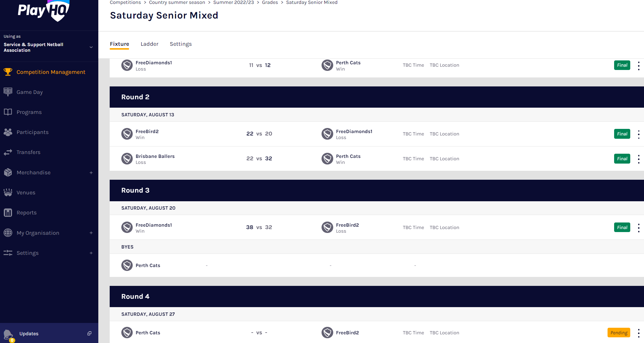Select the Transfers arrows icon
The height and width of the screenshot is (343, 644).
pos(8,152)
